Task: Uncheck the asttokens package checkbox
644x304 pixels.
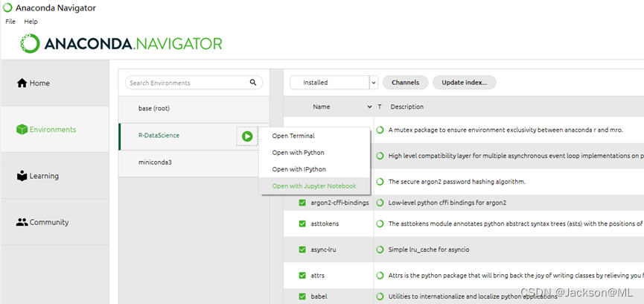Action: [302, 224]
